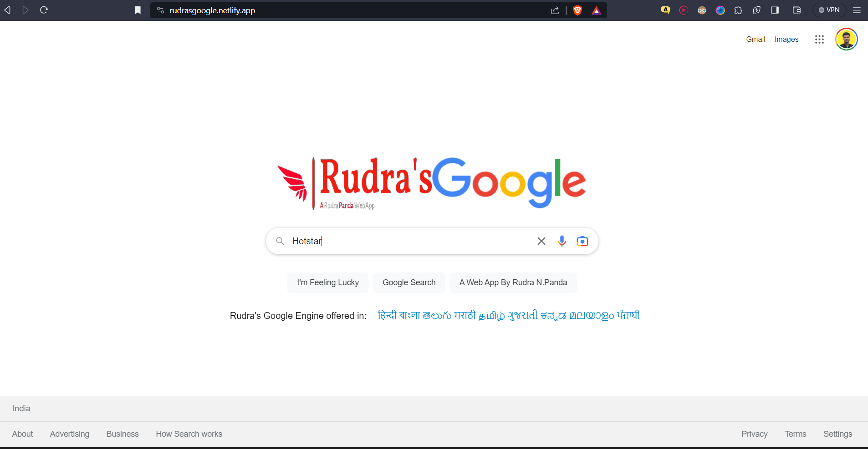This screenshot has height=449, width=868.
Task: Toggle the browser sidebar panel icon
Action: coord(775,10)
